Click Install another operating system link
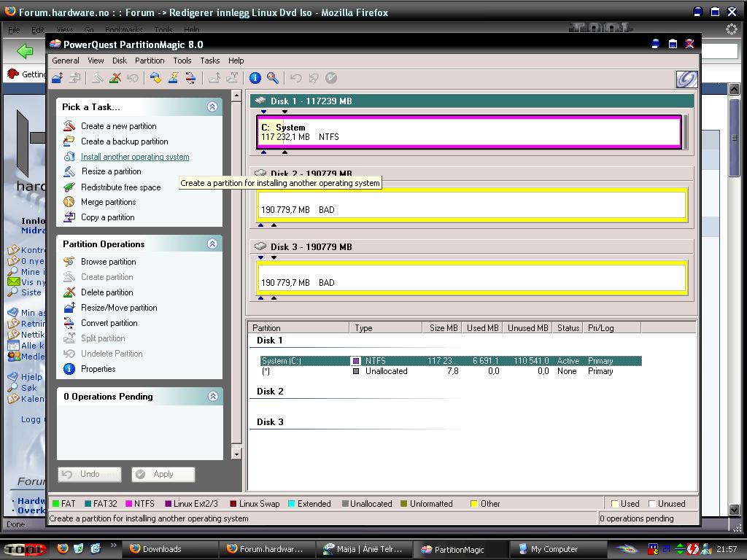The height and width of the screenshot is (560, 747). (x=135, y=157)
